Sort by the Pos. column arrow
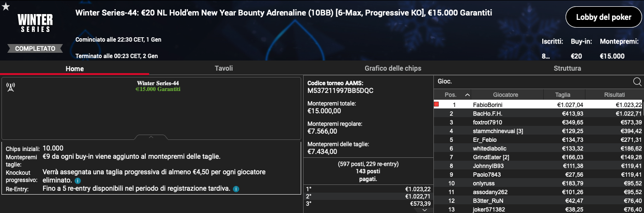Image resolution: width=644 pixels, height=213 pixels. [x=467, y=95]
